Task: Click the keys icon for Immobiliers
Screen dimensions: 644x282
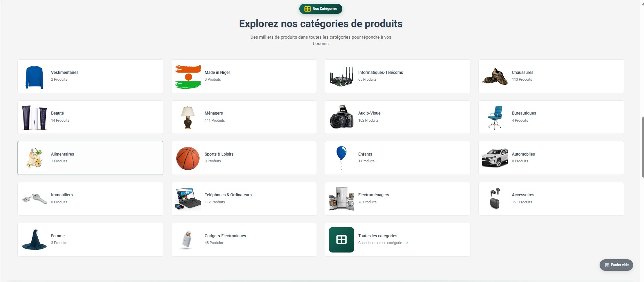Action: pyautogui.click(x=34, y=199)
